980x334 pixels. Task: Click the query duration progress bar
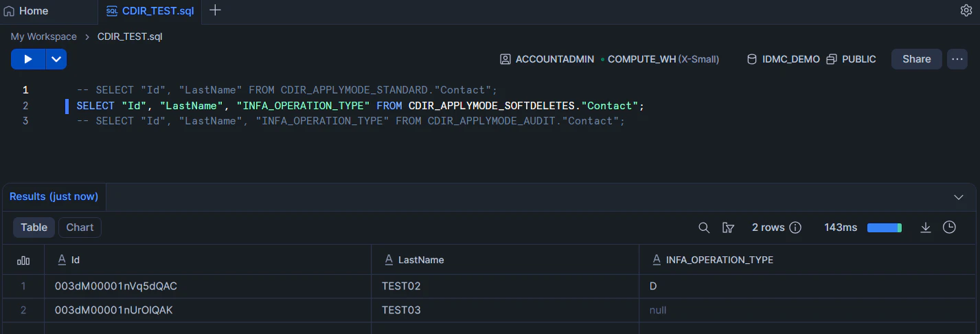(885, 227)
